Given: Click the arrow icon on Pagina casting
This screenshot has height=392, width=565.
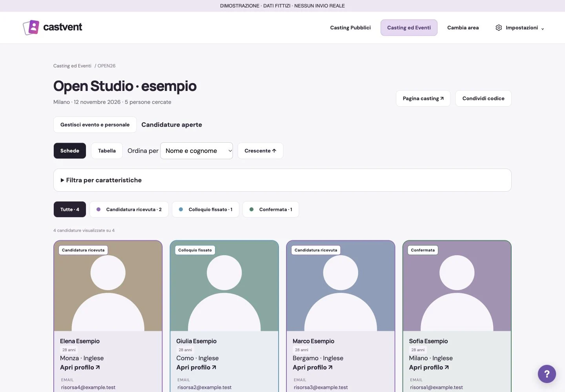Looking at the screenshot, I should (x=442, y=98).
